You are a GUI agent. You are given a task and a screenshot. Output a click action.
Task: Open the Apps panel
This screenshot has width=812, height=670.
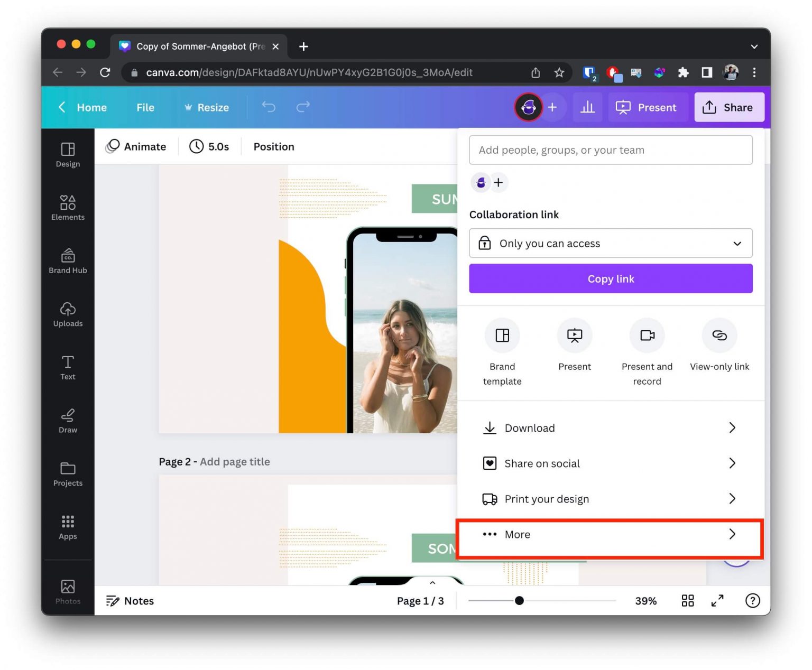[x=68, y=527]
